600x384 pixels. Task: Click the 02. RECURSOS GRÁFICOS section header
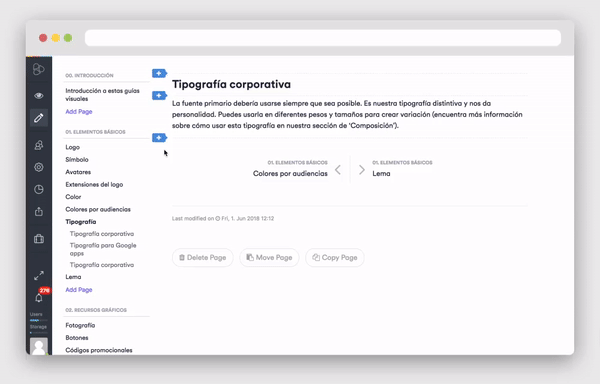(x=96, y=310)
